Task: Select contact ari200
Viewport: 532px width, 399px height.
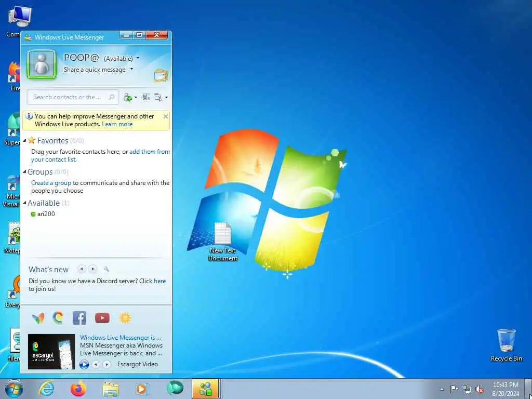Action: pyautogui.click(x=46, y=214)
